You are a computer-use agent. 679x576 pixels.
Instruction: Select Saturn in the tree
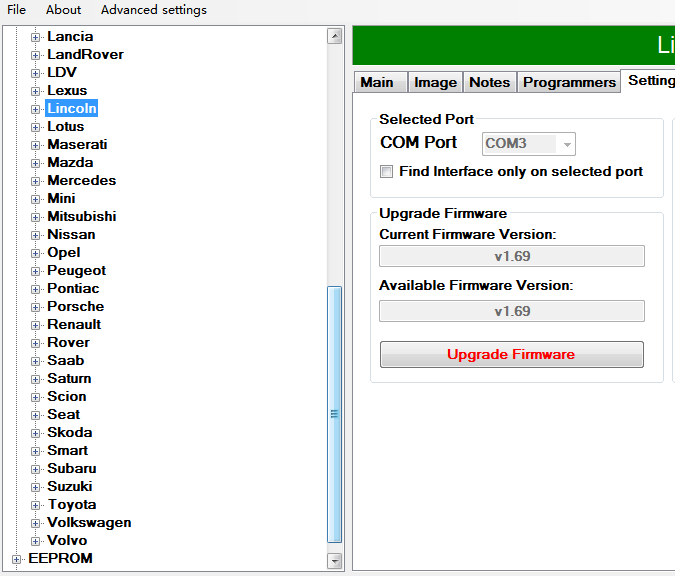point(69,378)
